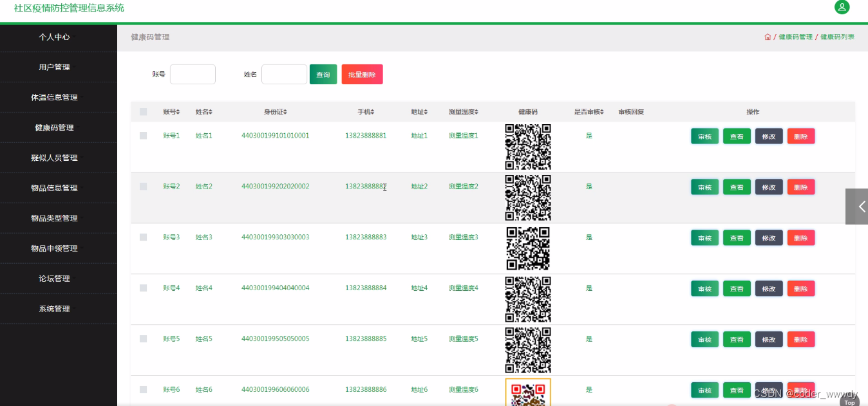Click 健康码管理 breadcrumb link
The image size is (868, 406).
pyautogui.click(x=795, y=37)
